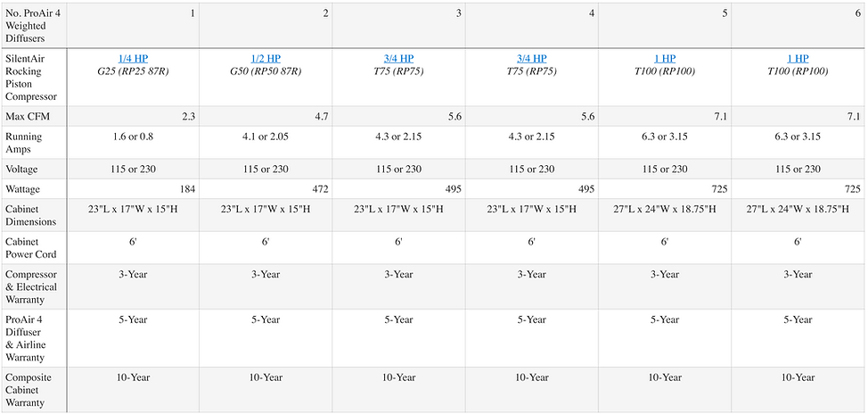
Task: Select the Cabinet Dimensions row header
Action: 33,216
